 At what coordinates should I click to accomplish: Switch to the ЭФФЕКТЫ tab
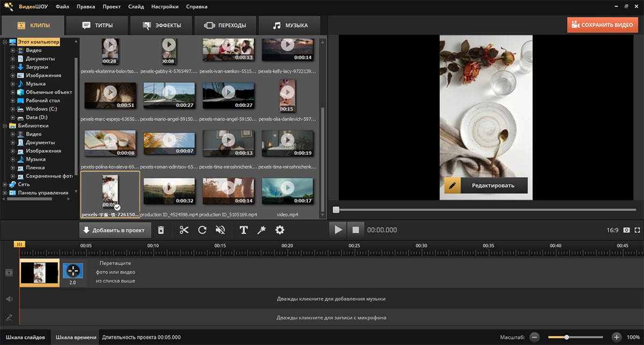pyautogui.click(x=162, y=25)
